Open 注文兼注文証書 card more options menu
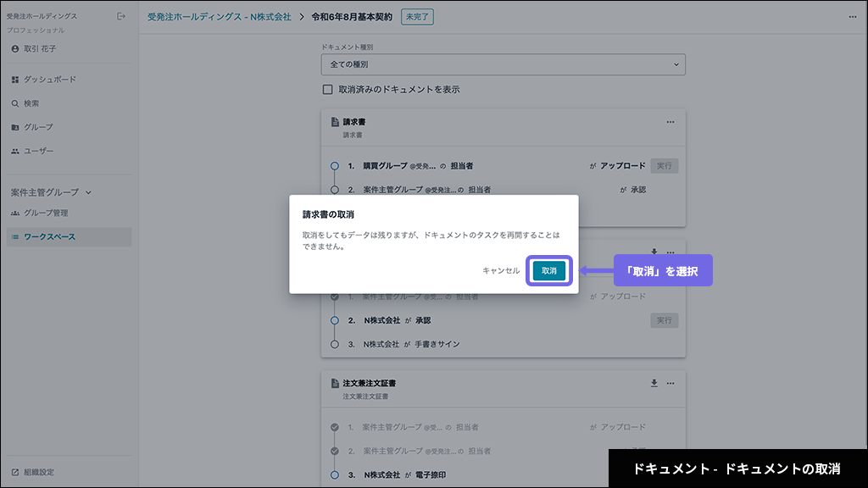 pyautogui.click(x=670, y=383)
